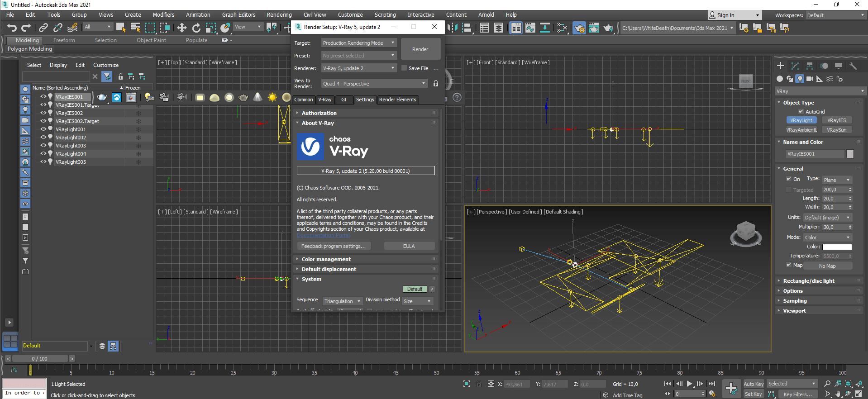
Task: Toggle the AutoGrid checkbox
Action: tap(801, 112)
